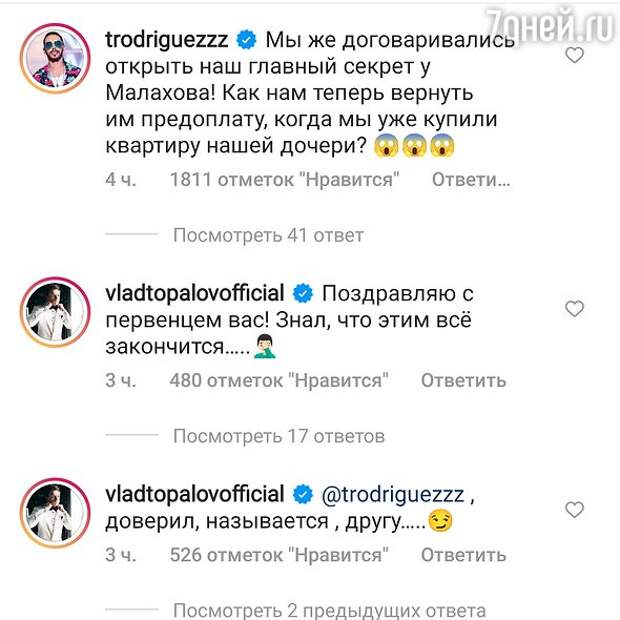Expand Посмотреть 17 ответов replies
The width and height of the screenshot is (620, 620).
(279, 436)
